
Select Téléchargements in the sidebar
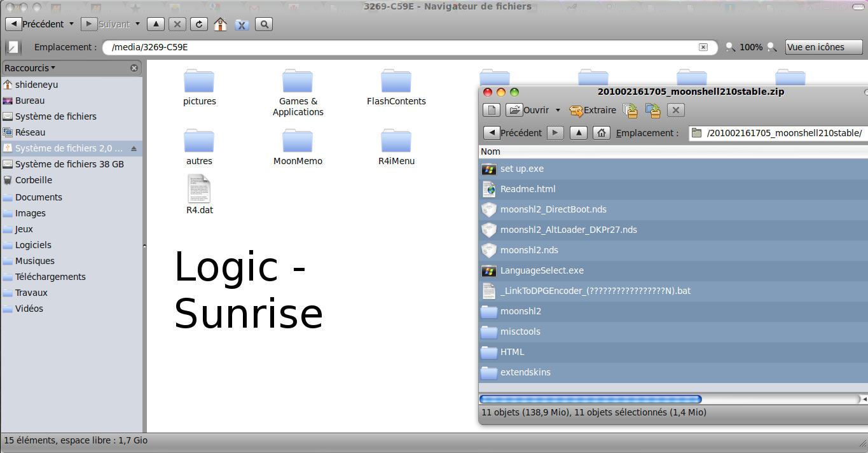50,277
